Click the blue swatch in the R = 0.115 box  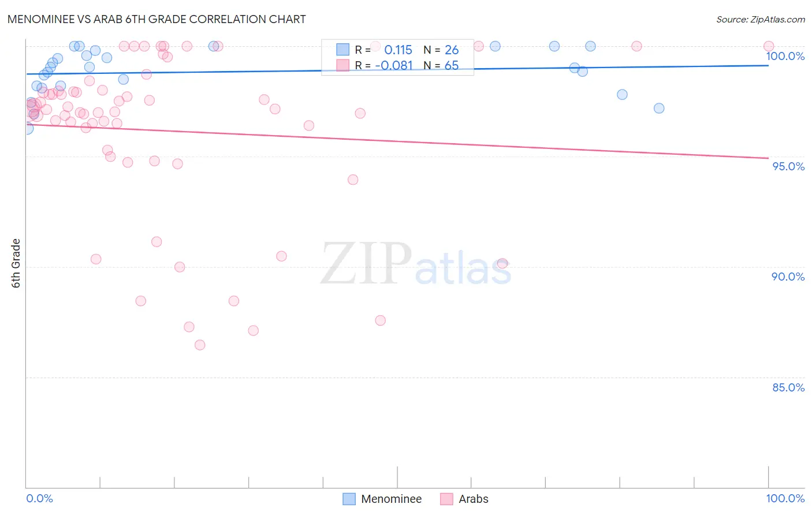(343, 50)
